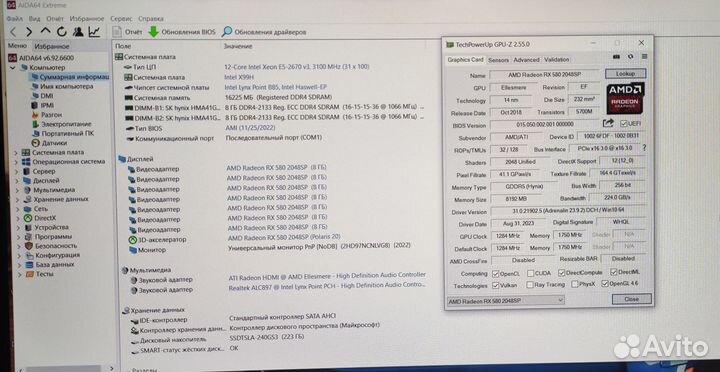This screenshot has width=720, height=372.
Task: Switch to GPU-Z Validation tab
Action: point(556,60)
